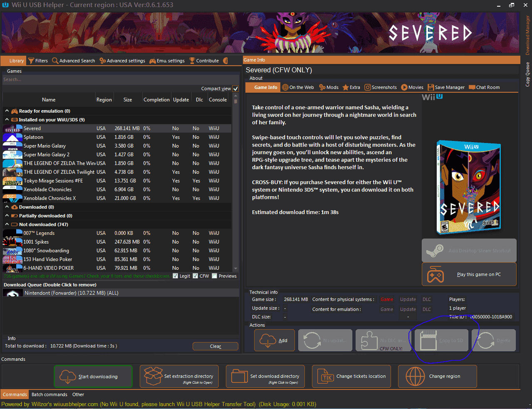Click Change tickets location TIK button
Image resolution: width=532 pixels, height=409 pixels.
pyautogui.click(x=351, y=377)
